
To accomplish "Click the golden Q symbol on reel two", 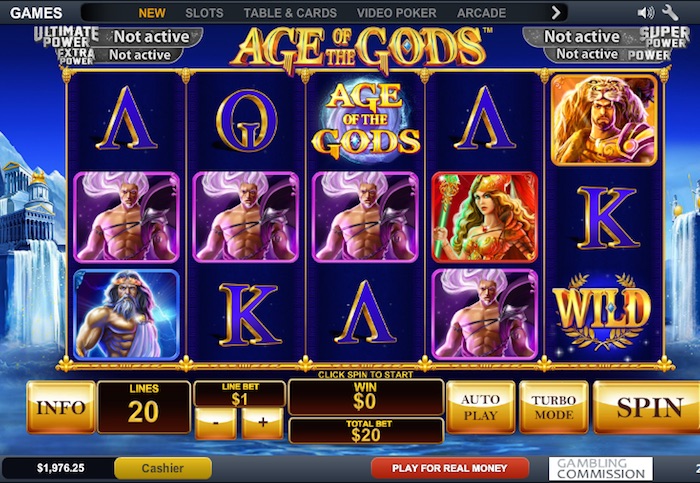I will tap(246, 121).
